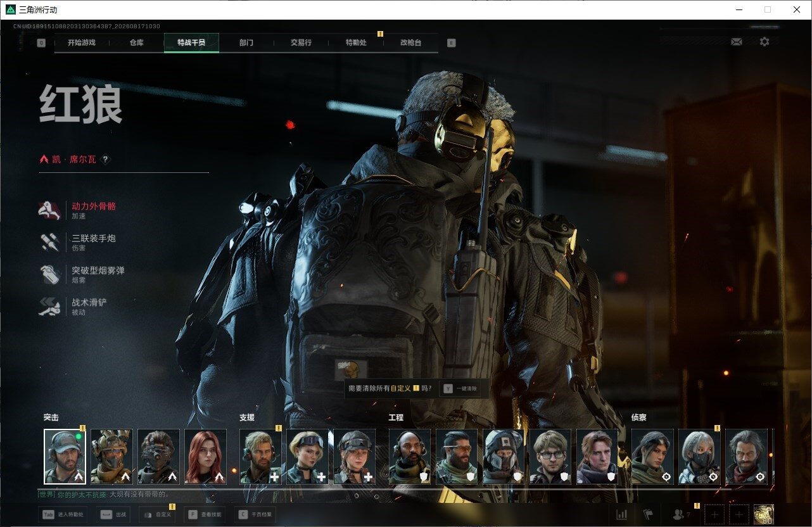Switch to the 开始游戏 tab
812x527 pixels.
[82, 43]
